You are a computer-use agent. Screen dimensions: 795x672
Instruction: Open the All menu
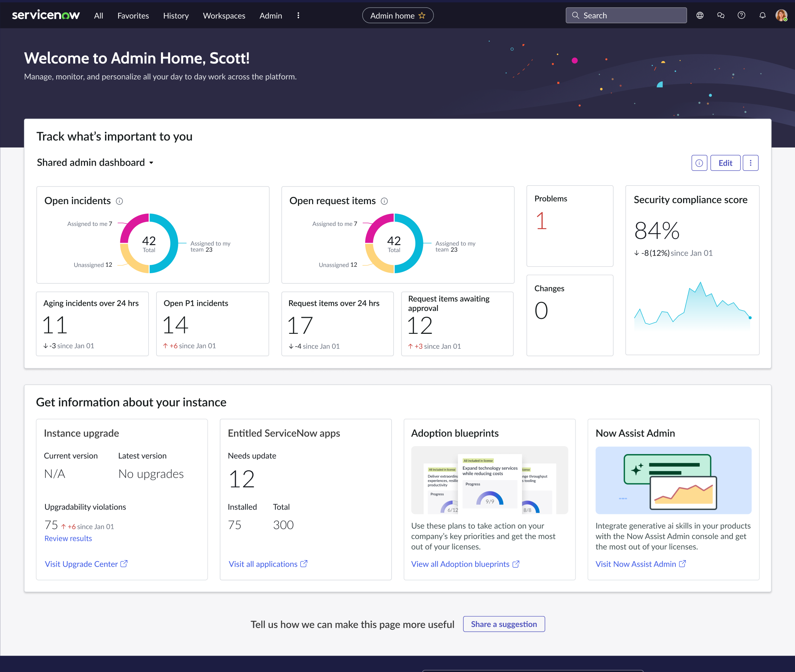point(98,16)
